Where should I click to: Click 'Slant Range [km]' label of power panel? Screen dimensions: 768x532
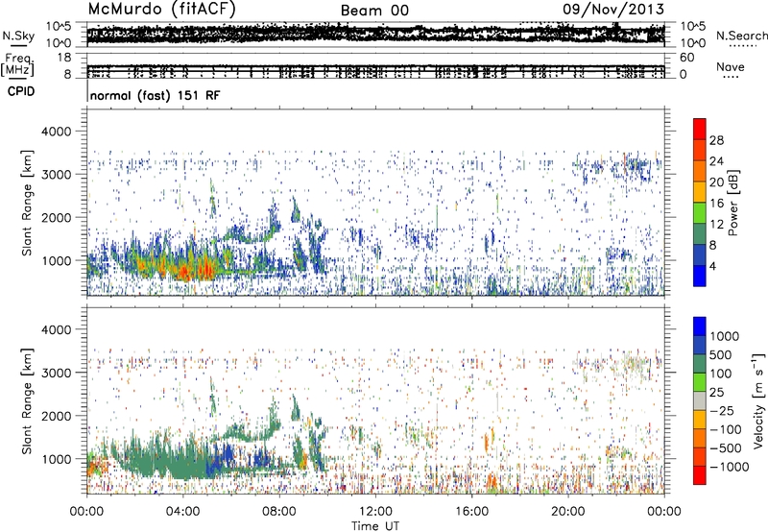click(27, 203)
